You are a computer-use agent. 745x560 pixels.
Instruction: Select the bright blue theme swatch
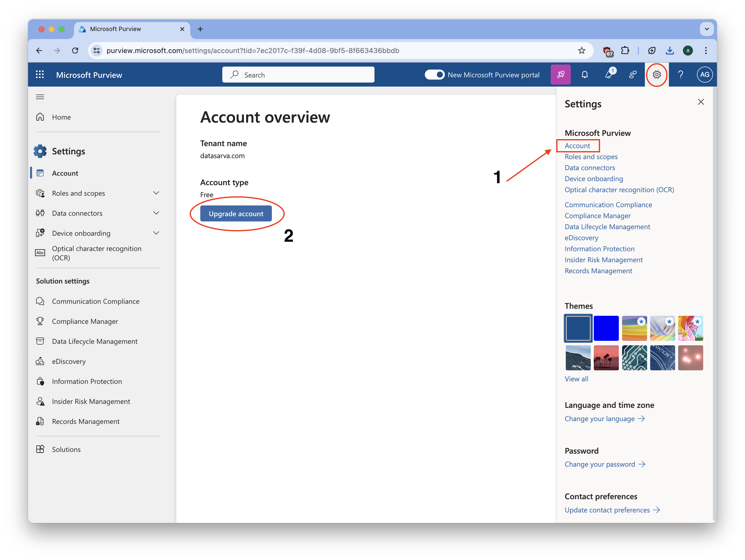click(606, 328)
